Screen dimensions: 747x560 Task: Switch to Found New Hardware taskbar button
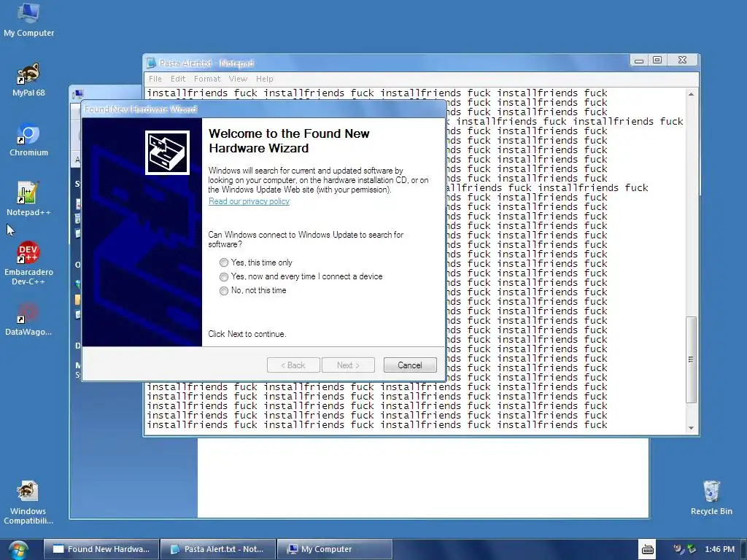click(101, 549)
